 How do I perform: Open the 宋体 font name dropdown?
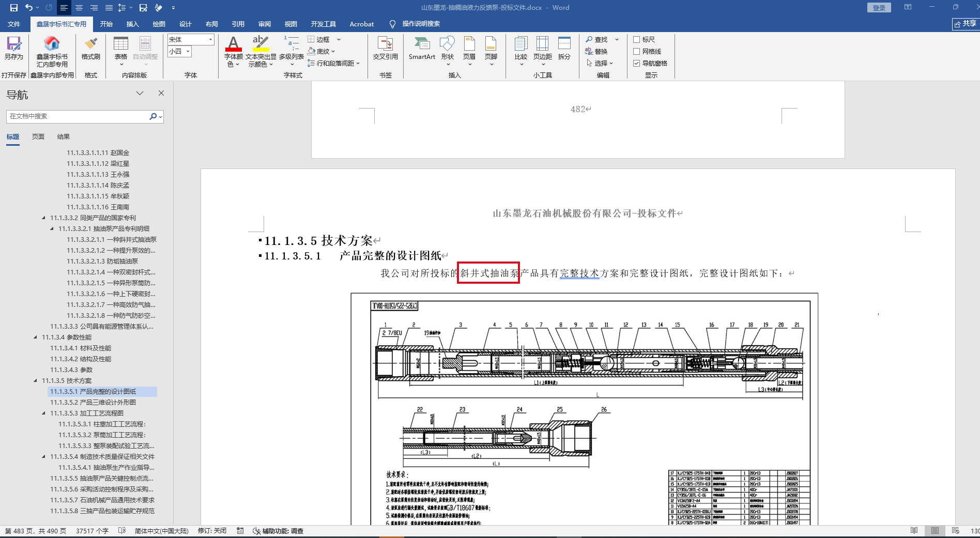click(x=210, y=39)
